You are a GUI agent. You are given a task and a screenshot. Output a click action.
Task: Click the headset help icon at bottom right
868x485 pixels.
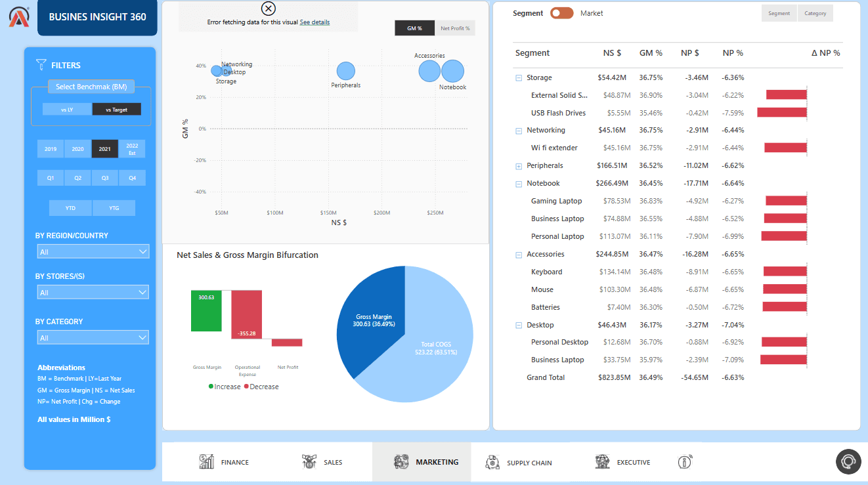pyautogui.click(x=848, y=462)
